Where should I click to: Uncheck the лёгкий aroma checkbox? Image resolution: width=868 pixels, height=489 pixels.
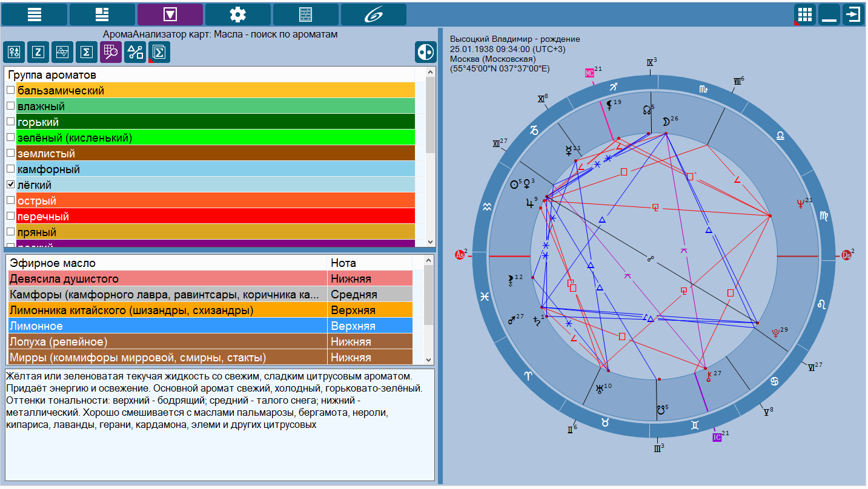(x=11, y=185)
